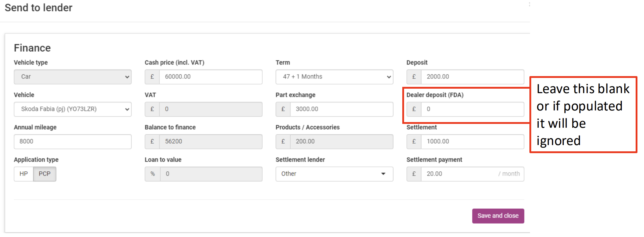The image size is (644, 237).
Task: Select the PCP application type
Action: (x=44, y=174)
